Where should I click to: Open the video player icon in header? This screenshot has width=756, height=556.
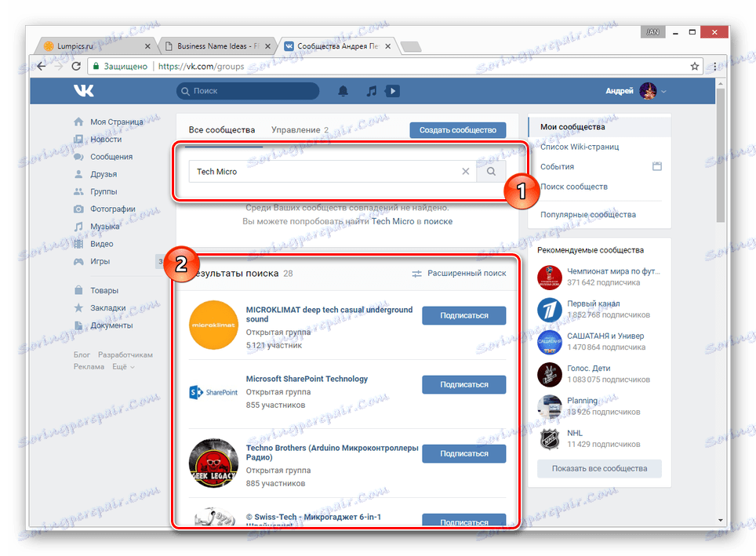(392, 91)
